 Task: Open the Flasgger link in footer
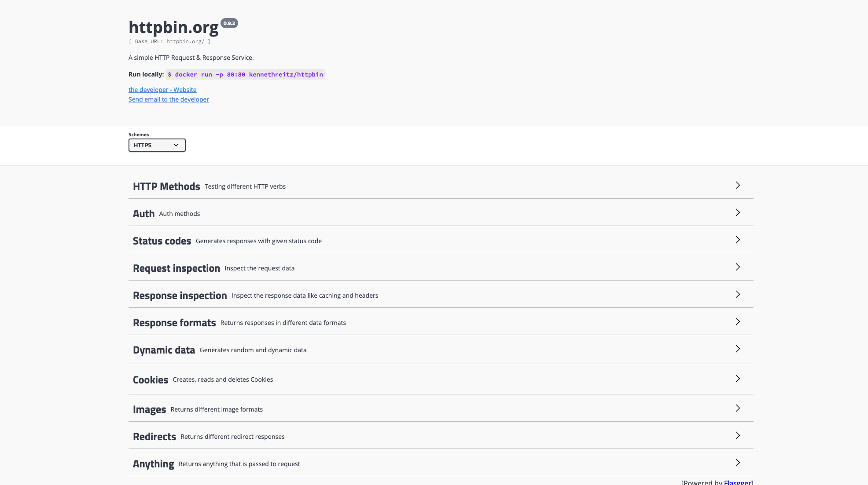[x=737, y=482]
